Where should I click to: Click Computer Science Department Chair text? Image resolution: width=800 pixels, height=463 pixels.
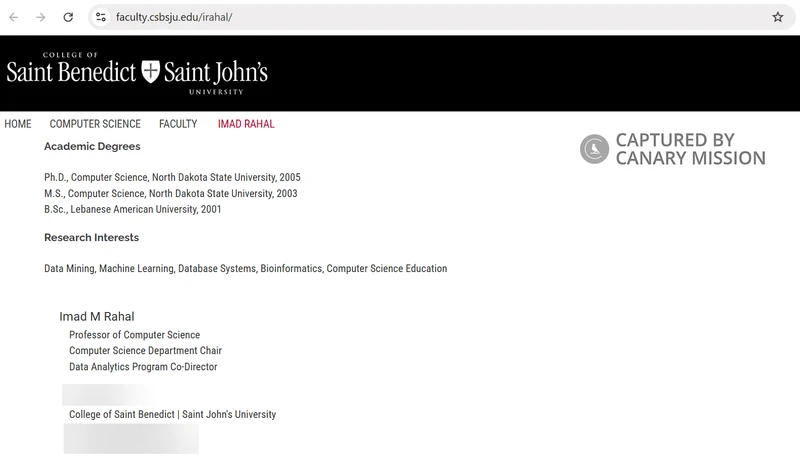click(145, 351)
